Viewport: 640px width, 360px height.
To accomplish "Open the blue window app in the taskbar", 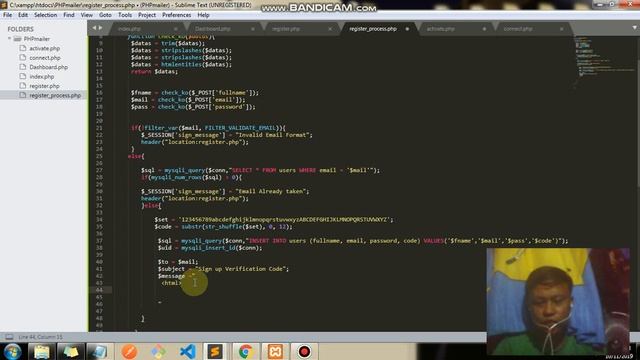I will (x=99, y=351).
